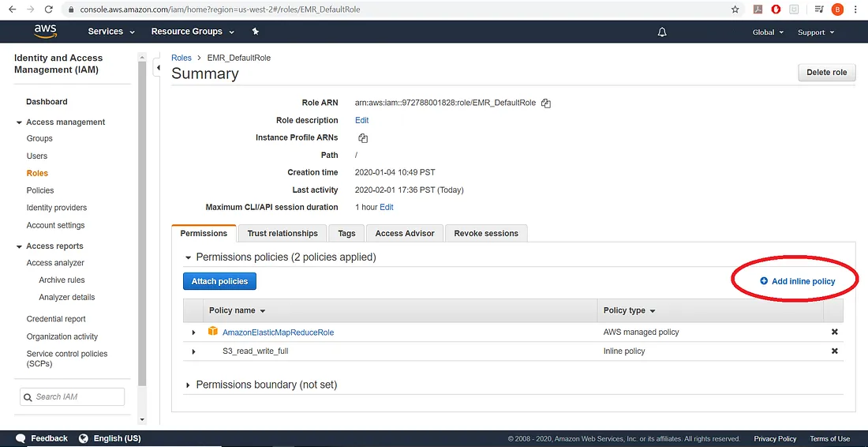This screenshot has width=868, height=447.
Task: Go back in browser history
Action: tap(12, 9)
